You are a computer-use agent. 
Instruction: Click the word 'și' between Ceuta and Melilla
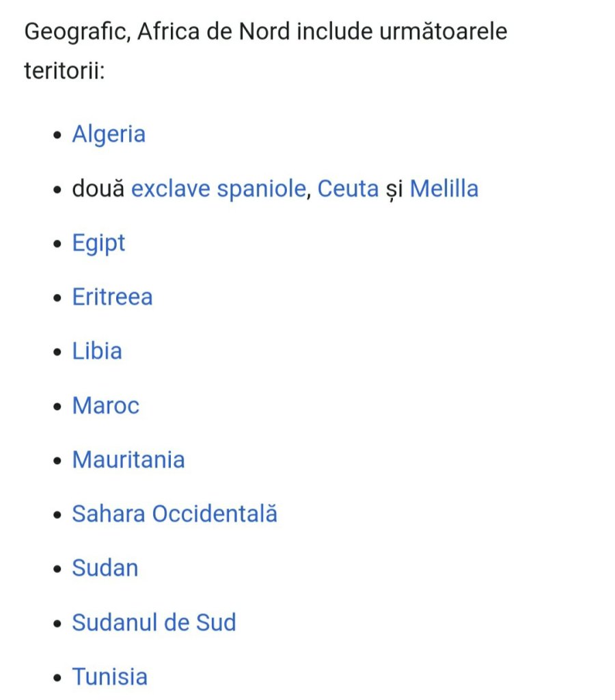pyautogui.click(x=394, y=189)
